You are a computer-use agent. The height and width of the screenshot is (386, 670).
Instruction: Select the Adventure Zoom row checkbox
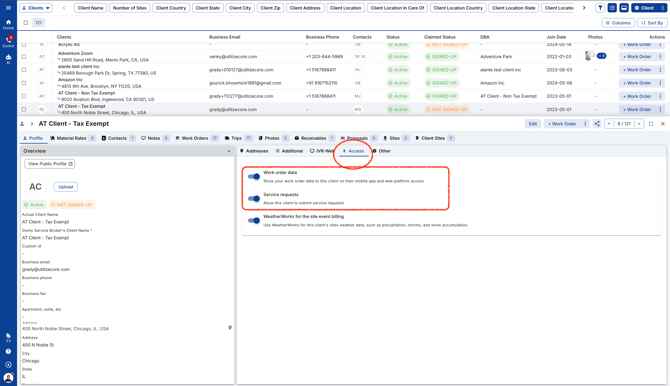point(24,56)
